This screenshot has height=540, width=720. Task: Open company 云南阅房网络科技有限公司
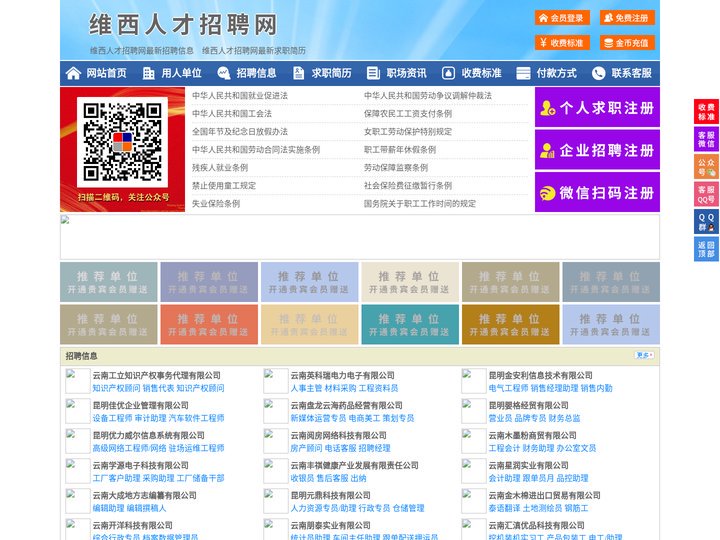pos(338,435)
